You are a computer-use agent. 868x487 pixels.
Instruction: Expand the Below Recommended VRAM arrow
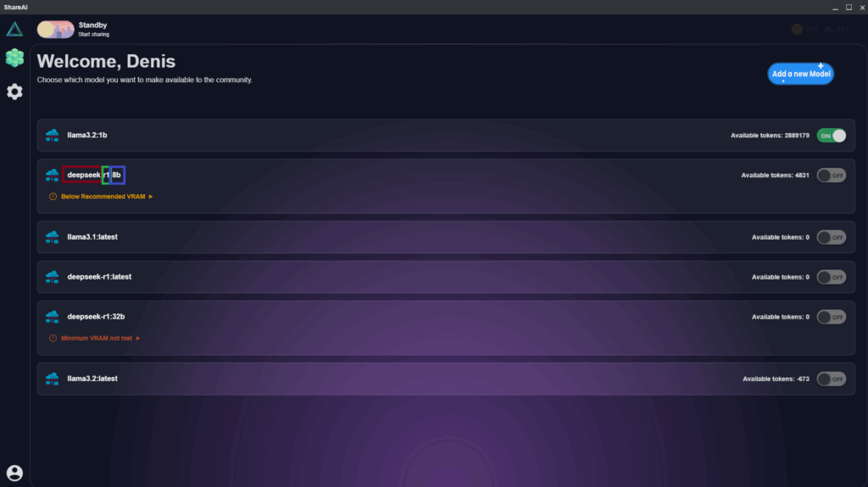[x=151, y=196]
